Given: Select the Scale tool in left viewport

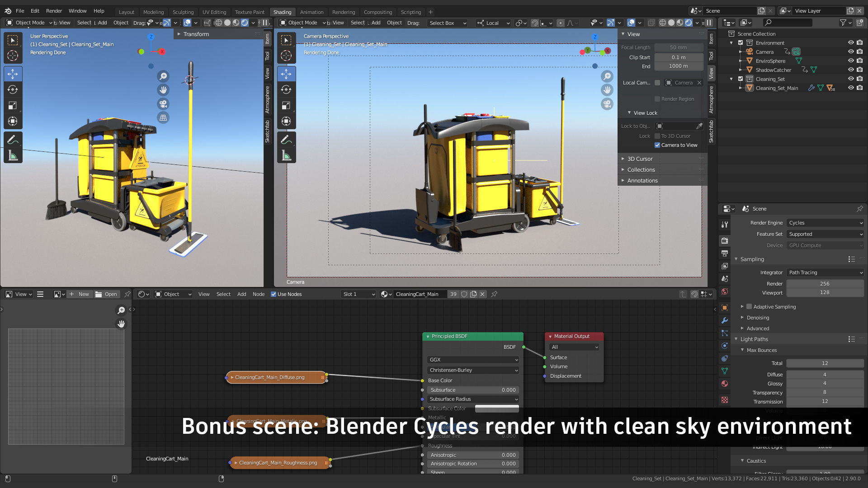Looking at the screenshot, I should [13, 105].
